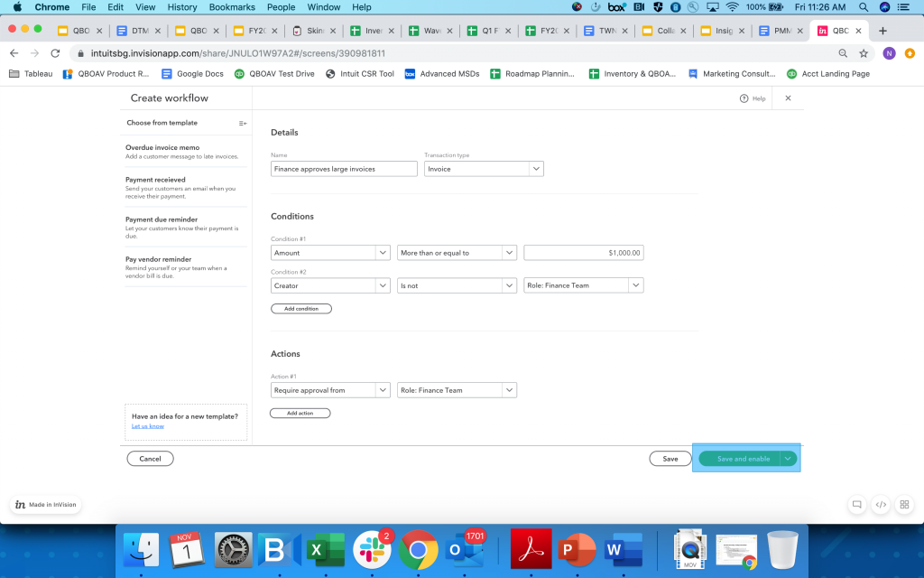Image resolution: width=924 pixels, height=578 pixels.
Task: Select Payment received template
Action: tap(186, 188)
